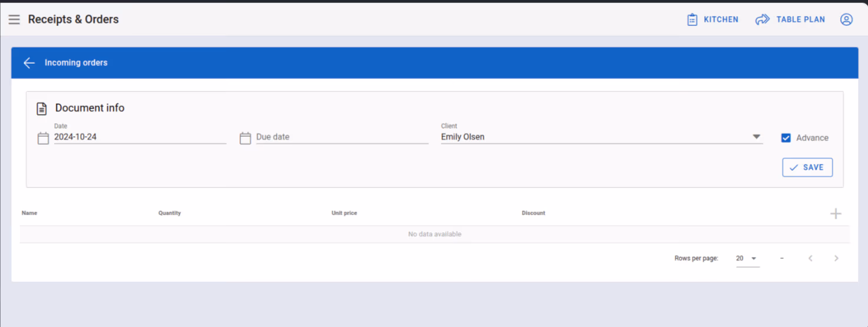Image resolution: width=868 pixels, height=327 pixels.
Task: Toggle the Advance checkbox
Action: point(786,138)
